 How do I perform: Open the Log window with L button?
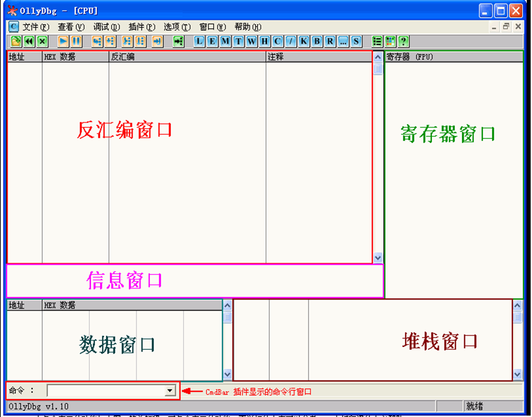click(199, 42)
